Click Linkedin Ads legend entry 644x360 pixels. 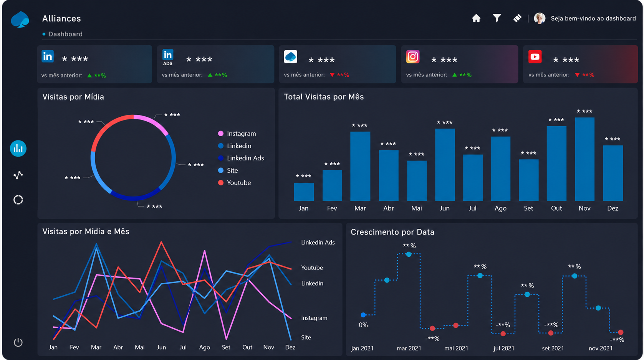[x=241, y=158]
